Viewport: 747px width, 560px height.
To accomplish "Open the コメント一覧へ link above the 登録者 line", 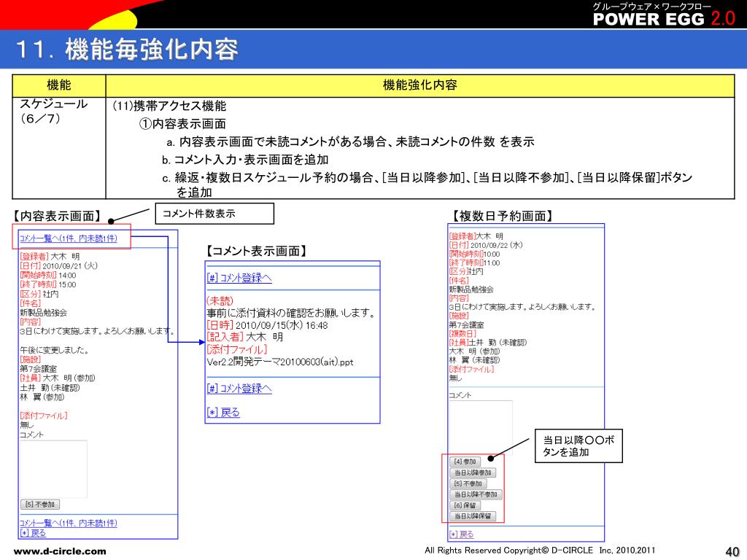I will pos(68,238).
